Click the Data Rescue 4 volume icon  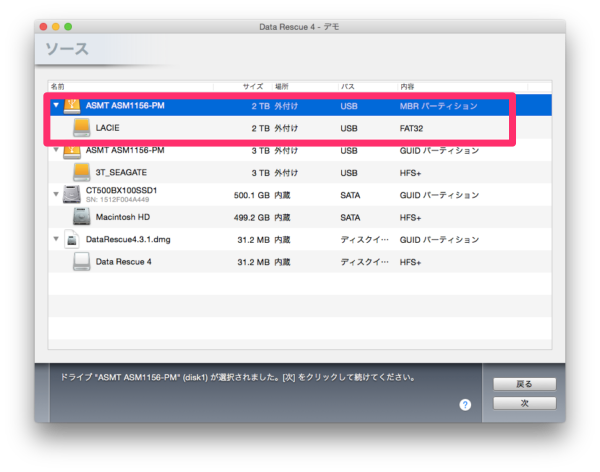(x=82, y=261)
